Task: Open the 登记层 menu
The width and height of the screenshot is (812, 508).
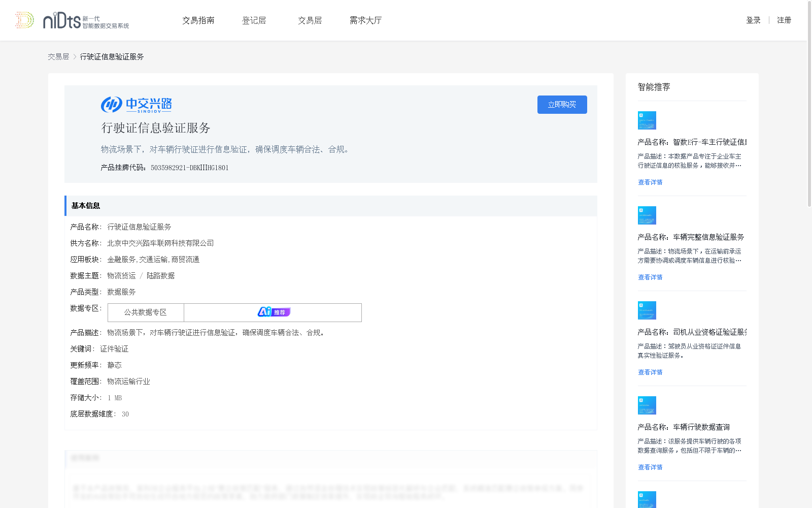Action: [254, 20]
